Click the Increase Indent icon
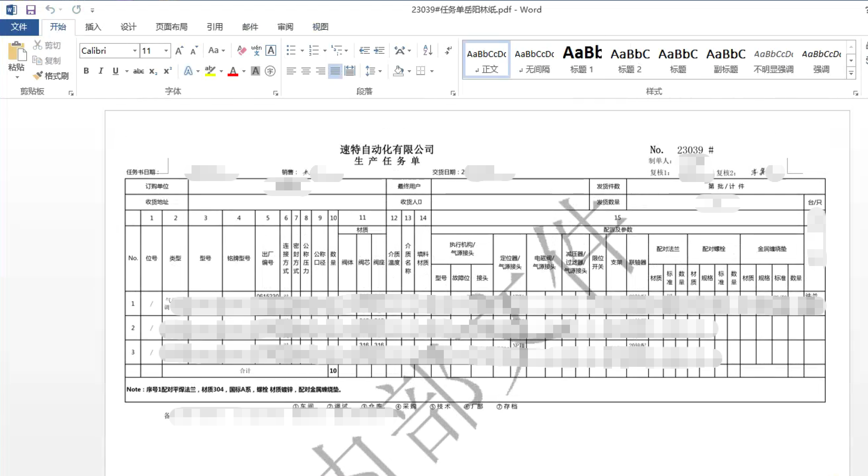868x476 pixels. click(x=379, y=50)
